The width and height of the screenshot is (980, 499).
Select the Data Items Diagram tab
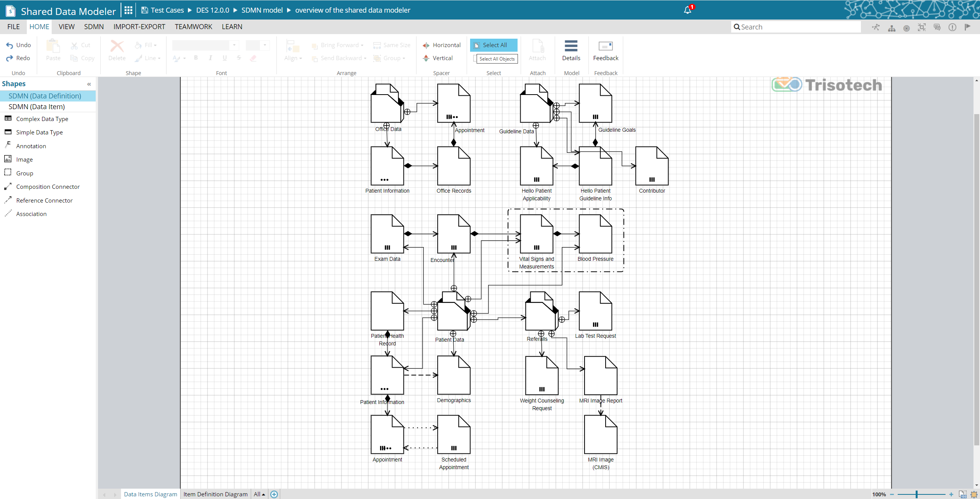pyautogui.click(x=150, y=494)
